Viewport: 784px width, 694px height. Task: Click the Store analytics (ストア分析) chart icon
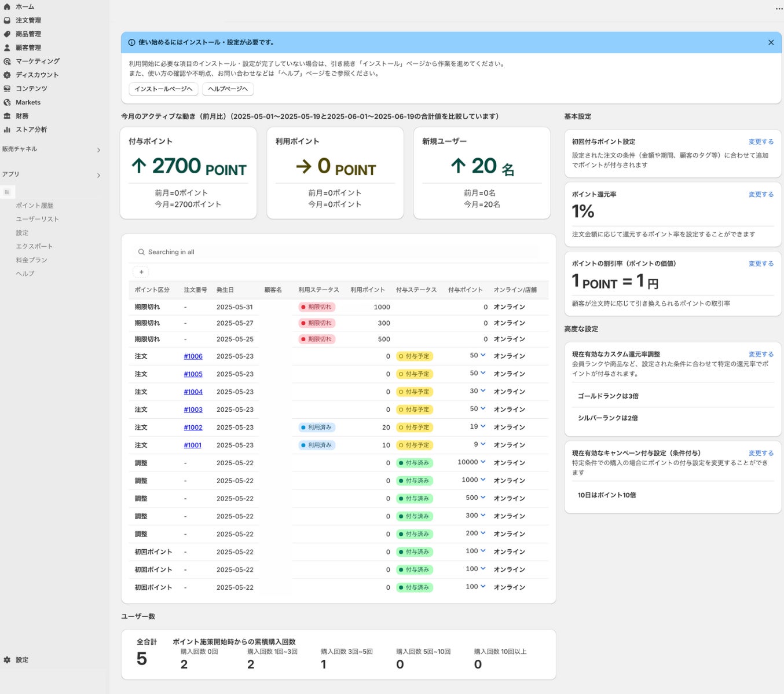(x=7, y=130)
